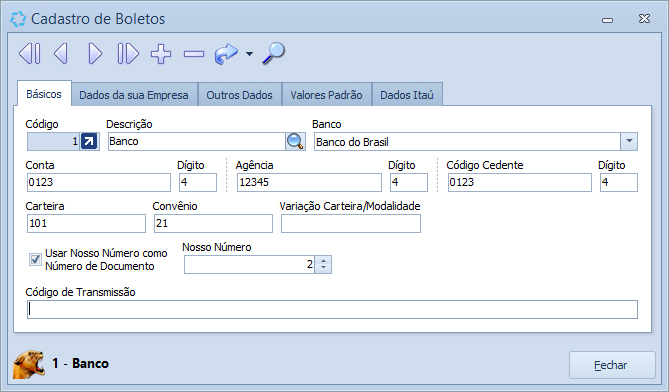Image resolution: width=669 pixels, height=392 pixels.
Task: Toggle Usar Nosso Número como Número de Documento
Action: coord(35,259)
